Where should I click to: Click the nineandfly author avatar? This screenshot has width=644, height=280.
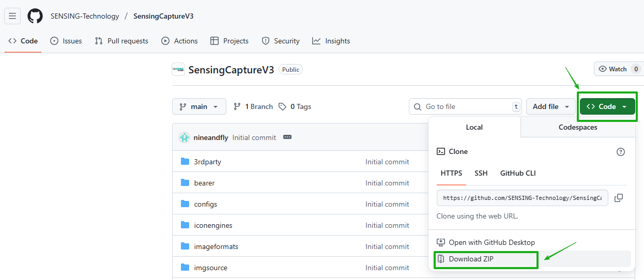(x=185, y=137)
